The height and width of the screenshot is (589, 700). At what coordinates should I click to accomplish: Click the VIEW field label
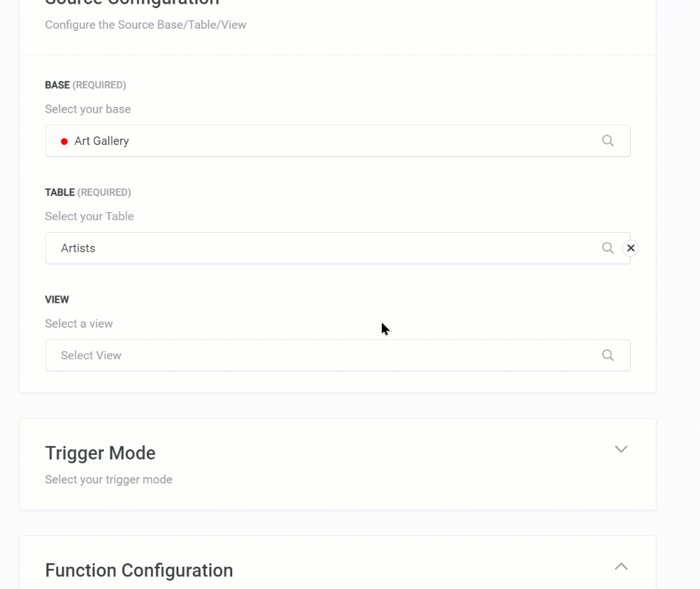pyautogui.click(x=57, y=300)
